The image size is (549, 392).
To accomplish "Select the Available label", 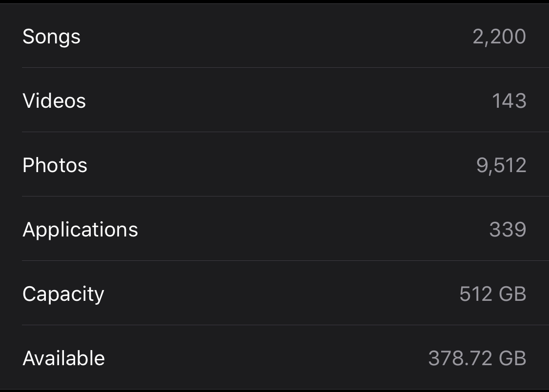I will coord(64,358).
